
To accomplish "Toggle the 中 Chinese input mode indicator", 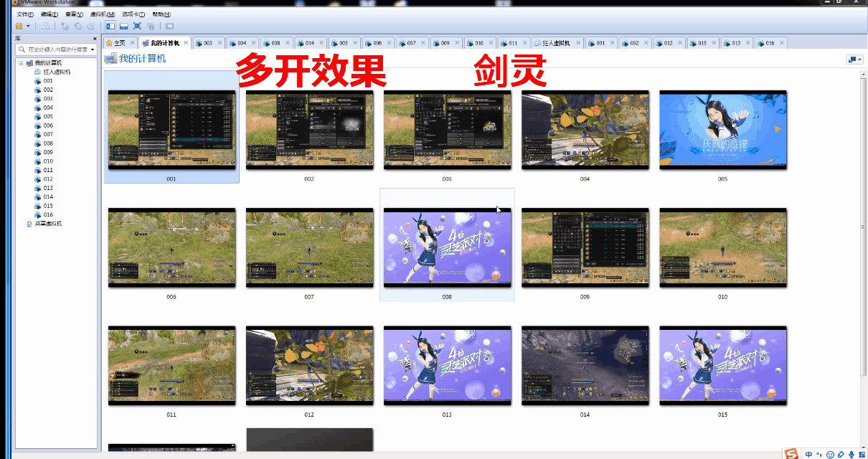I will click(809, 454).
